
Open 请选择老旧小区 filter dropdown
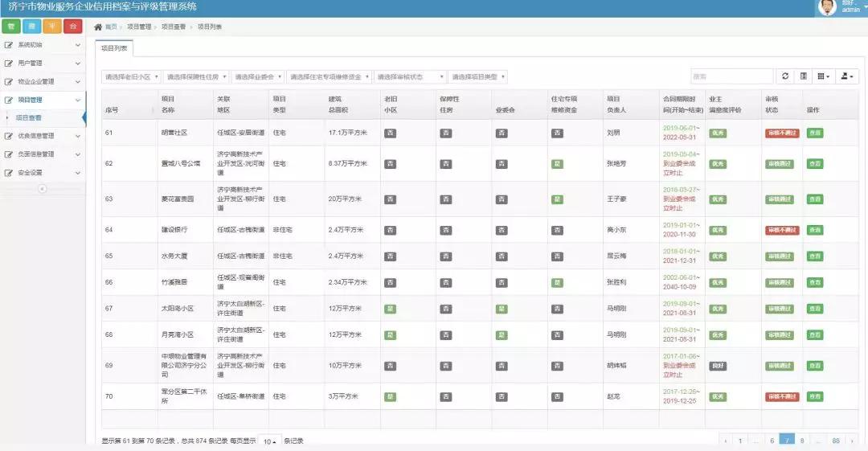coord(131,77)
